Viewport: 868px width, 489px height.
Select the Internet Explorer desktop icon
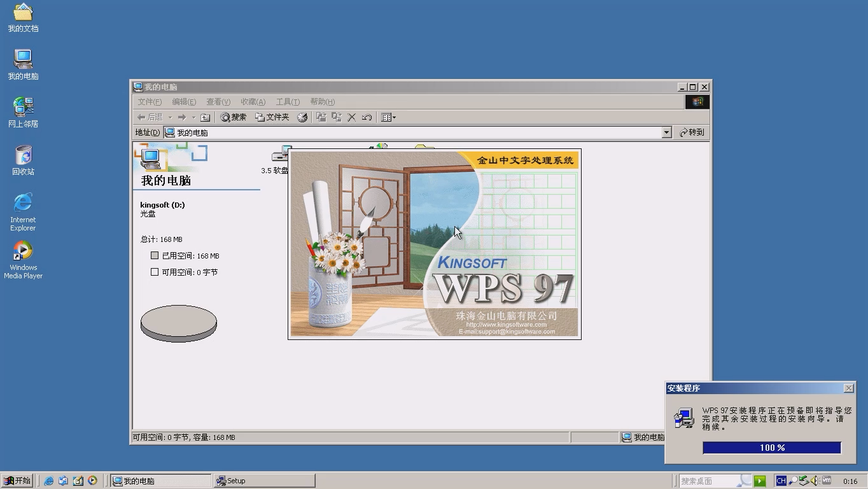(x=23, y=212)
